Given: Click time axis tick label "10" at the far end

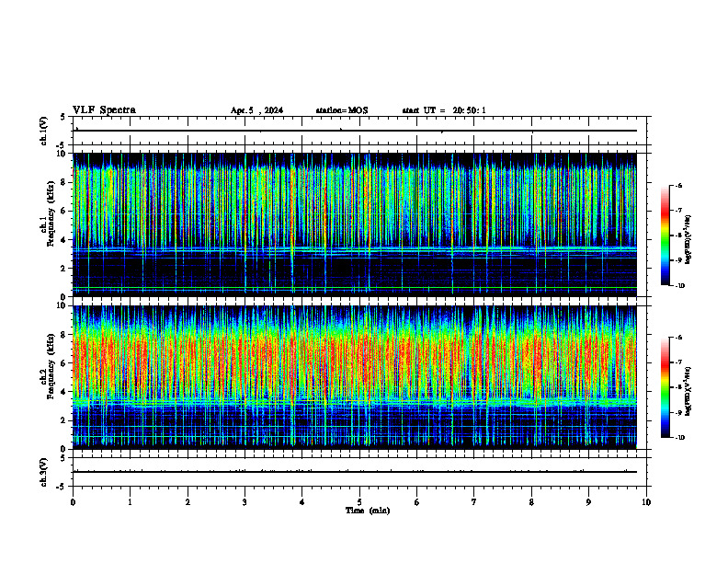Looking at the screenshot, I should point(646,502).
